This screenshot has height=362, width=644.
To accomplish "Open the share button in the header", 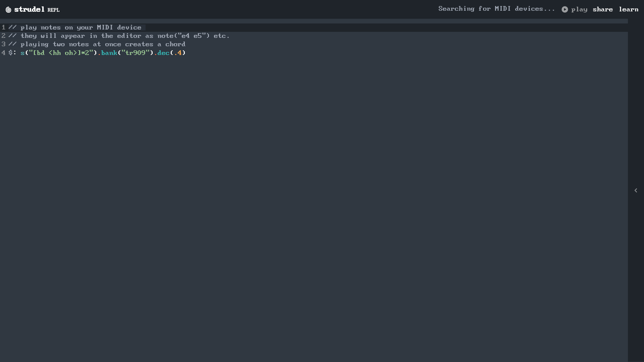I will pyautogui.click(x=602, y=9).
